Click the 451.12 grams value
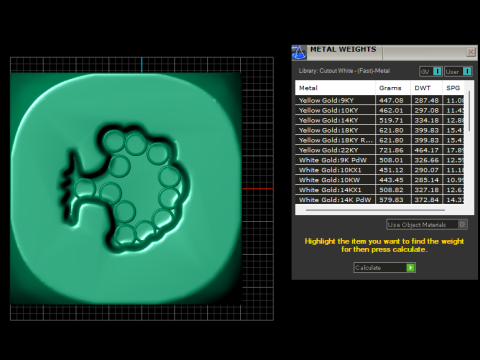This screenshot has width=480, height=360. click(x=391, y=170)
